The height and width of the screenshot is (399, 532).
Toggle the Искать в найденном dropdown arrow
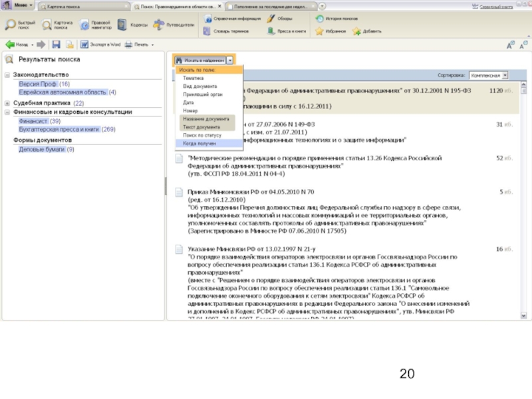[x=229, y=60]
